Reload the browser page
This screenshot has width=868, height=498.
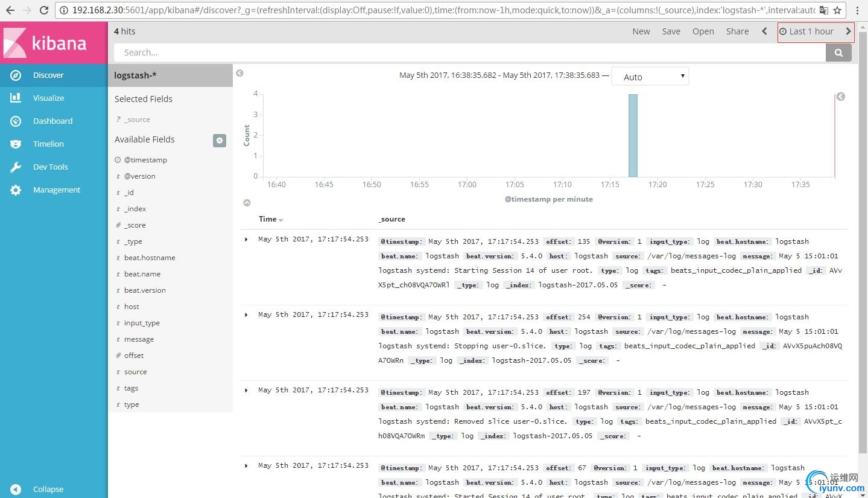tap(44, 10)
